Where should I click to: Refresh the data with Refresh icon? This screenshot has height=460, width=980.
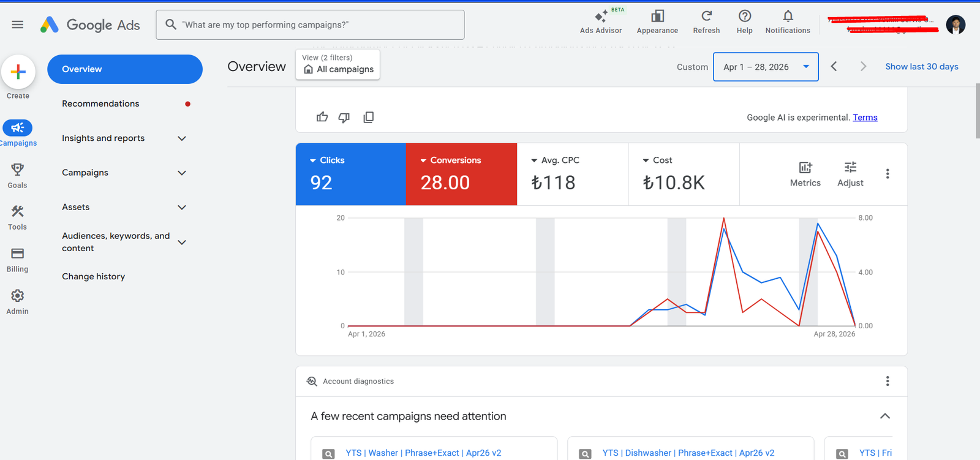point(706,21)
